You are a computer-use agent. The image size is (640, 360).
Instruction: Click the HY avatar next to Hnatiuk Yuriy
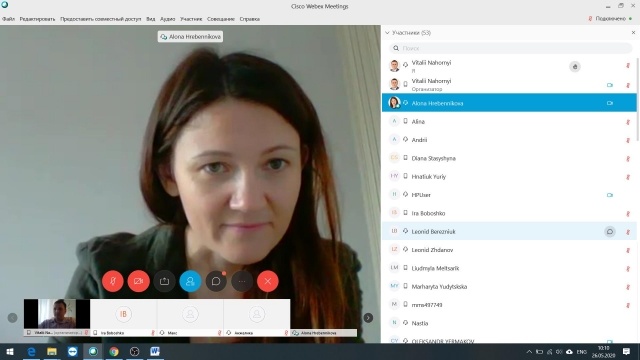point(394,176)
